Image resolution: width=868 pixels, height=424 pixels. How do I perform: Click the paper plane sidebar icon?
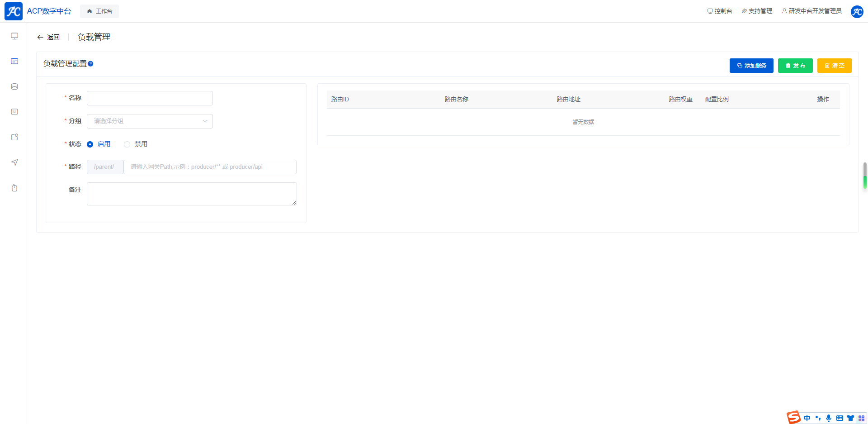pyautogui.click(x=14, y=162)
